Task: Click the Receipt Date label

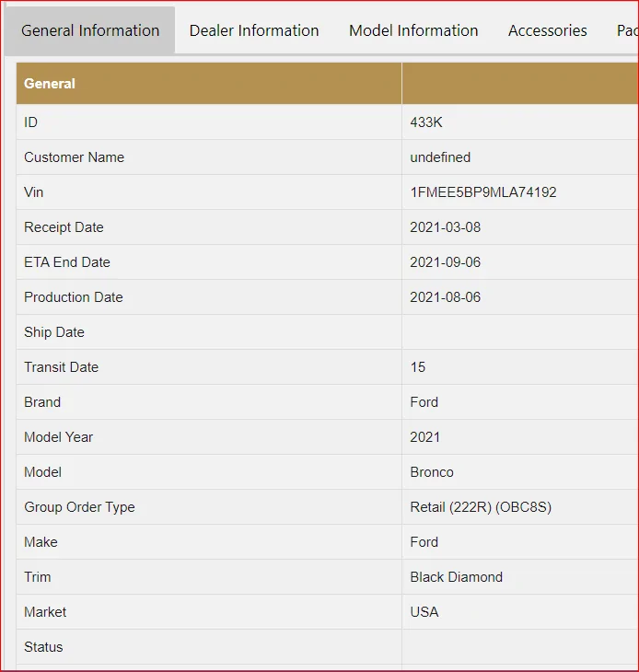Action: (x=64, y=227)
